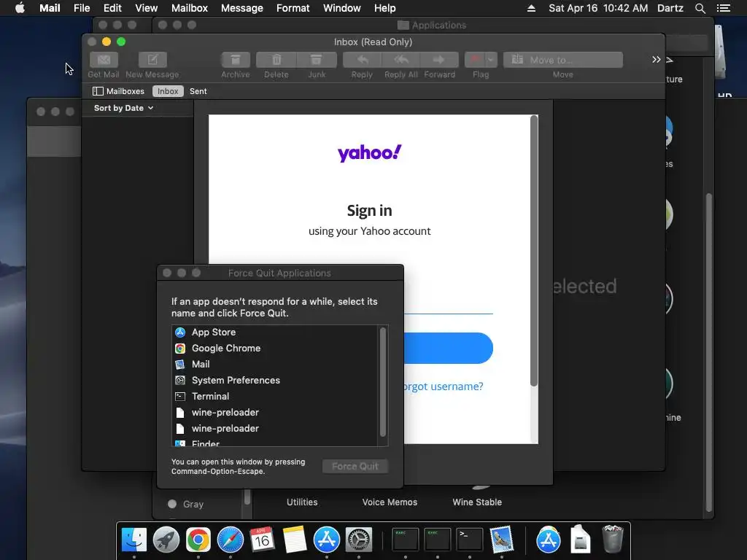Switch to the Inbox tab
747x560 pixels.
[168, 91]
